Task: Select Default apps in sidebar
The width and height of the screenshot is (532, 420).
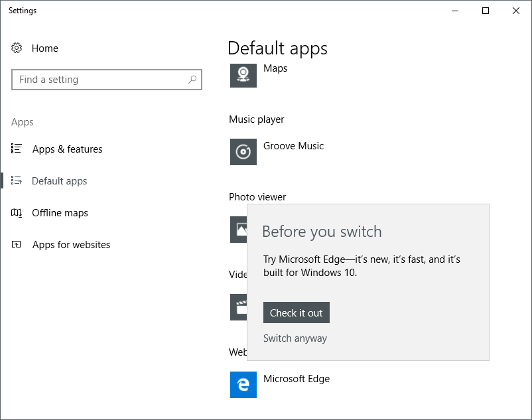Action: [60, 181]
